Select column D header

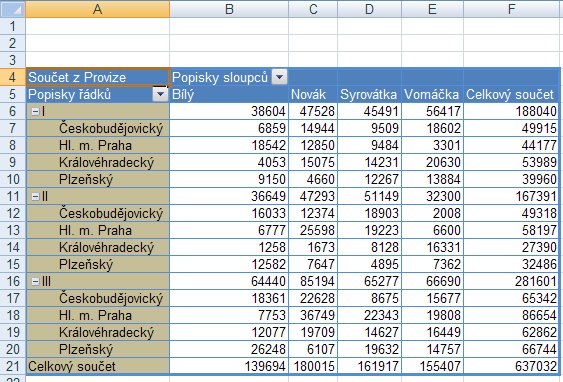369,9
